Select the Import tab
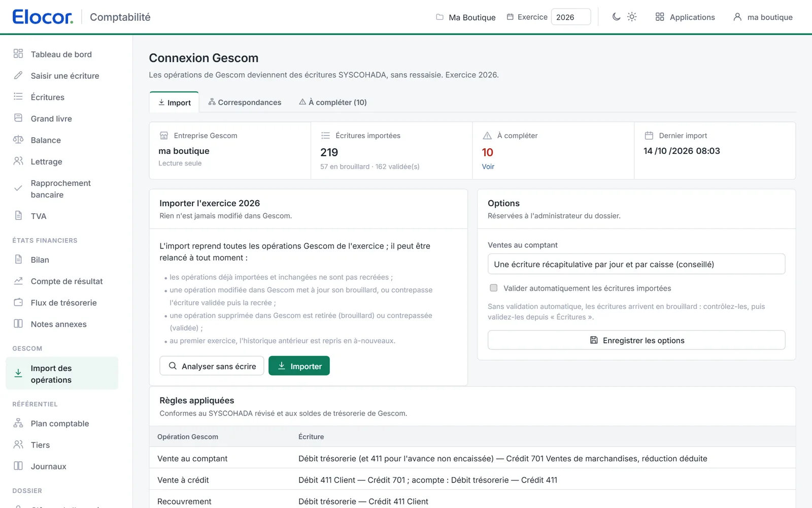The width and height of the screenshot is (812, 508). pyautogui.click(x=174, y=102)
